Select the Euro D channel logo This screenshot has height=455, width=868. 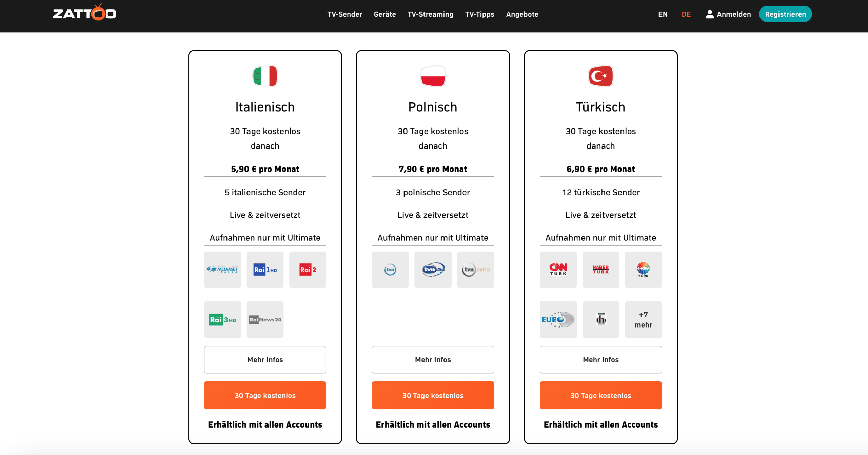tap(558, 319)
